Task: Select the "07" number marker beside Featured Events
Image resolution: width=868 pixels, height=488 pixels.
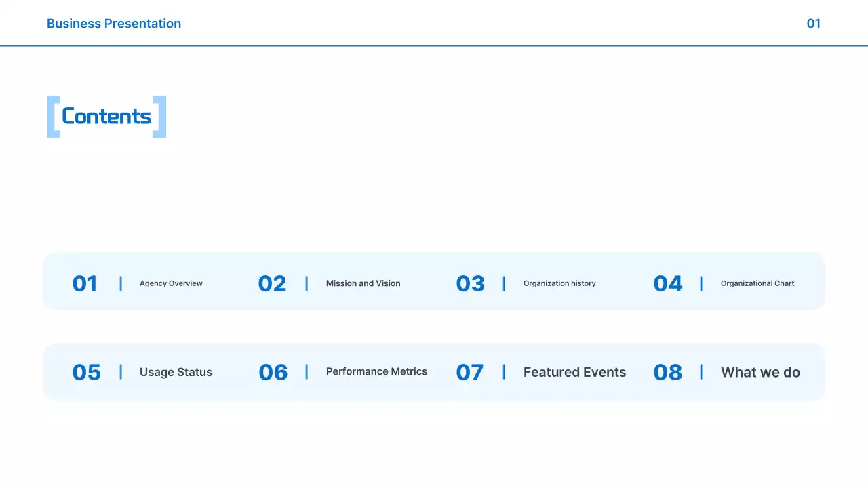Action: coord(470,372)
